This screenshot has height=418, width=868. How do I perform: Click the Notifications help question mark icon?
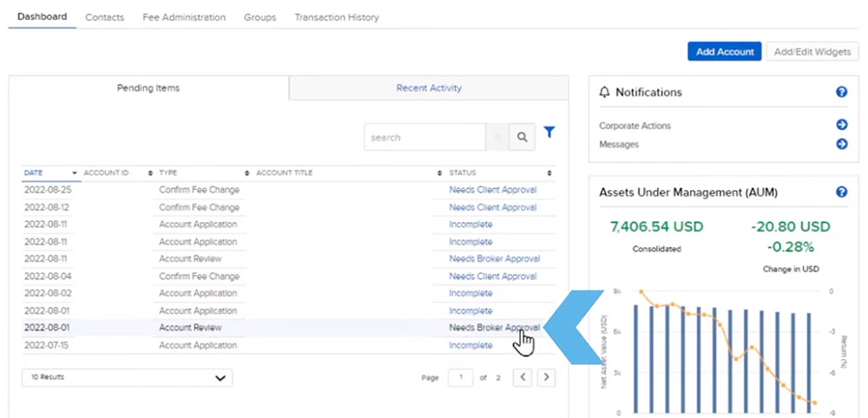(x=841, y=92)
